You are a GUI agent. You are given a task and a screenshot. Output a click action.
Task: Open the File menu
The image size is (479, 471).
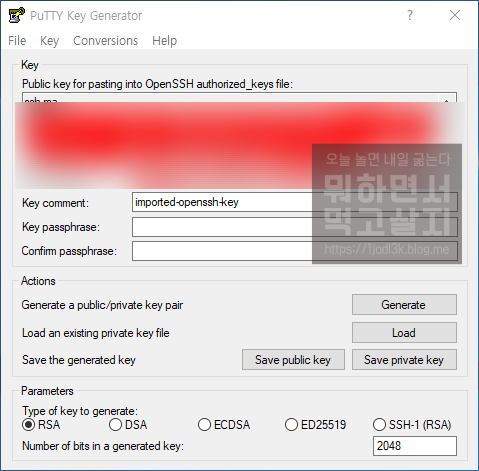pos(17,41)
